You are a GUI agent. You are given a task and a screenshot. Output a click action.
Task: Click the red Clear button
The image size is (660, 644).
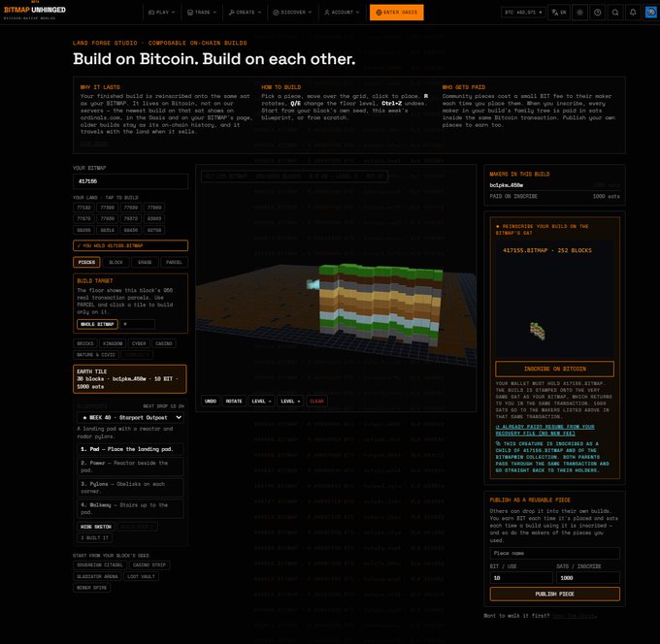pyautogui.click(x=316, y=402)
